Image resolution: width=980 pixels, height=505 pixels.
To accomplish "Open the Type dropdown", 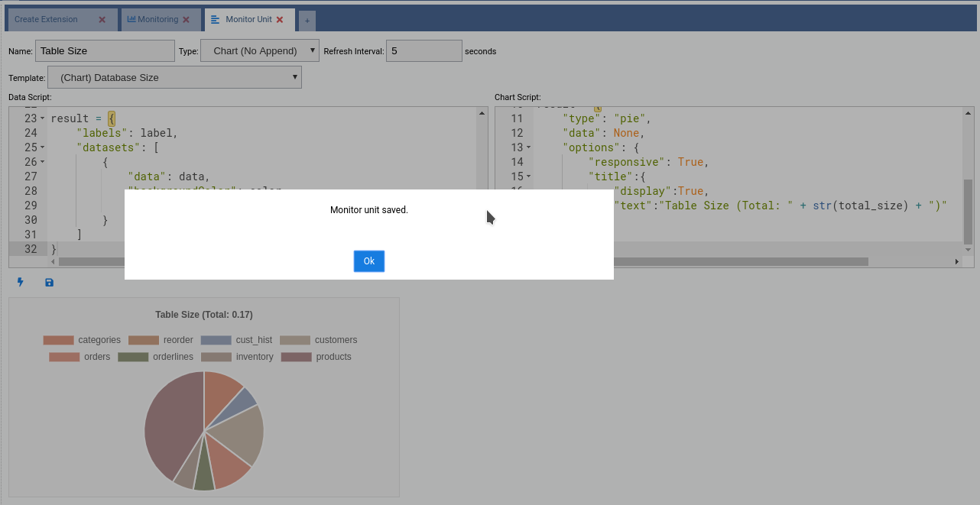I will 259,51.
